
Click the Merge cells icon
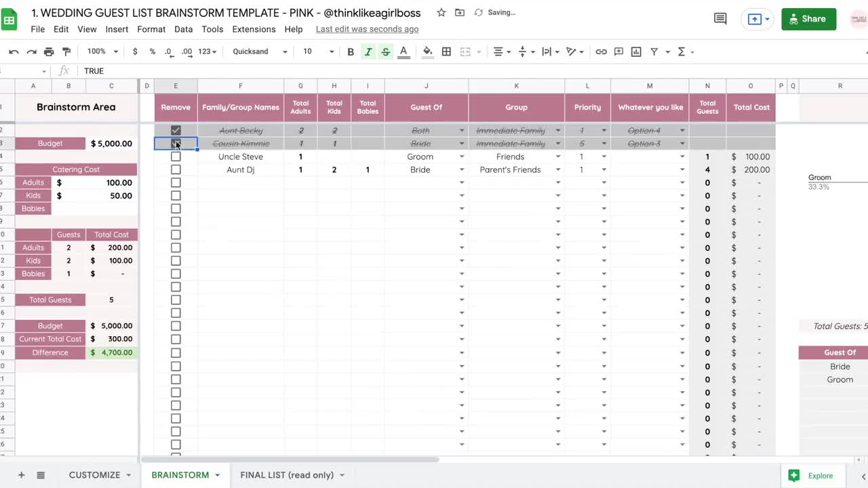[x=465, y=52]
